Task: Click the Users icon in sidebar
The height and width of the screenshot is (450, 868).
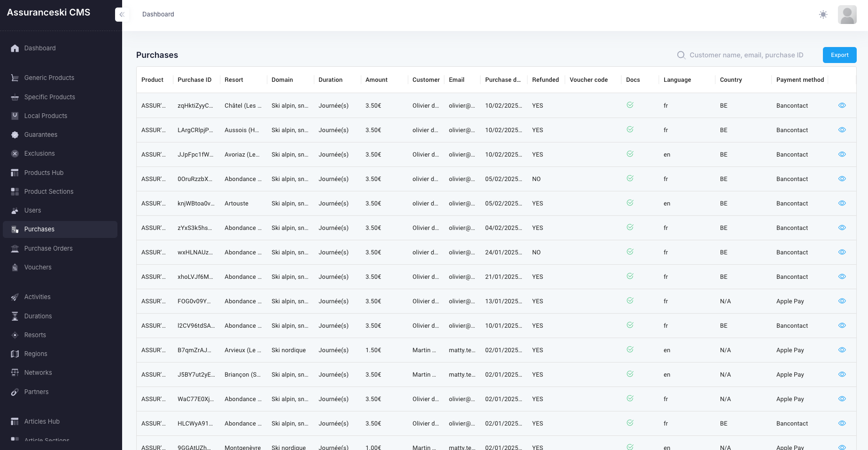Action: [x=15, y=210]
